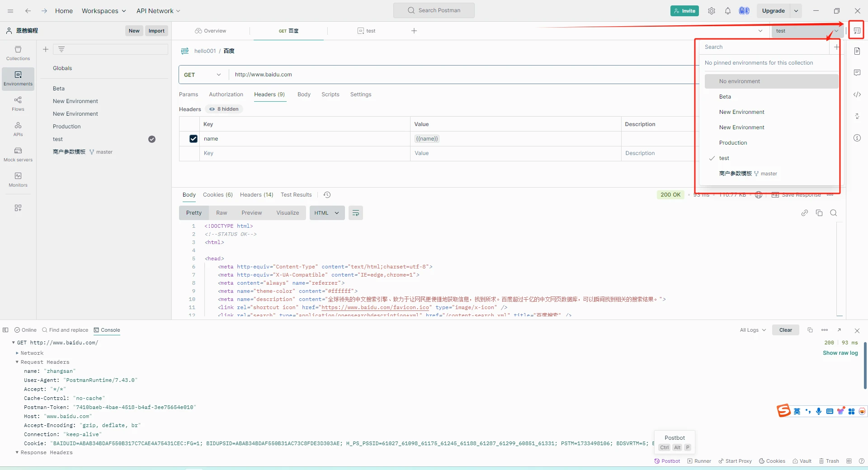This screenshot has height=470, width=868.
Task: Expand the Workspaces menu
Action: click(x=104, y=11)
